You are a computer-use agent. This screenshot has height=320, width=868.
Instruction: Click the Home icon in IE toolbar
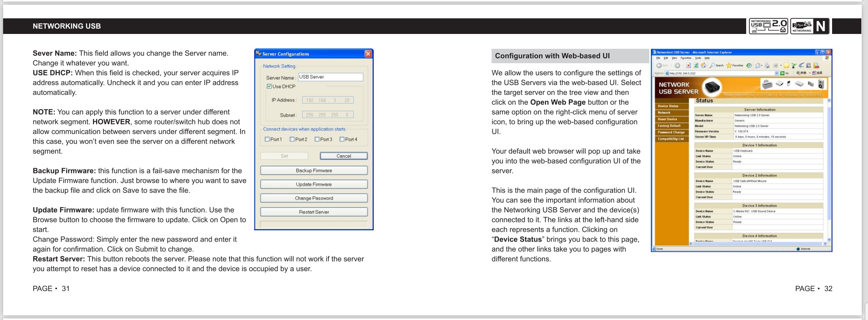point(703,66)
